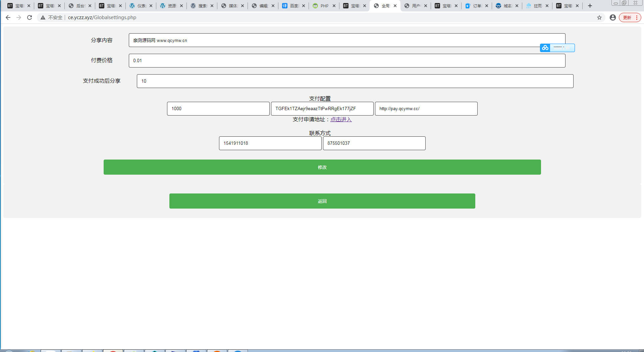Open the 点击进入 payment application link

(341, 120)
